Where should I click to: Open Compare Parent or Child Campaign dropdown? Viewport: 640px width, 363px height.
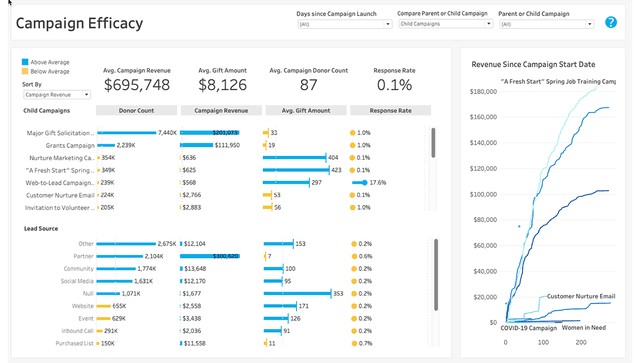tap(445, 24)
